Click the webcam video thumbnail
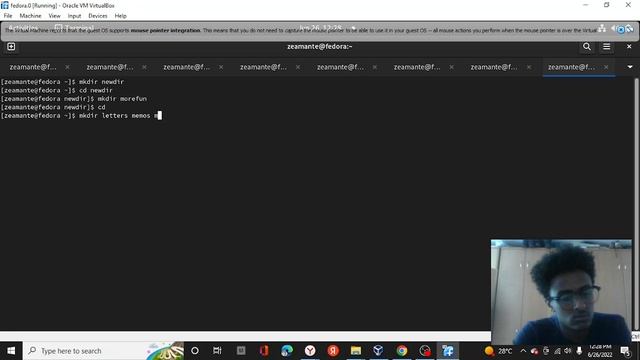Viewport: 640px width, 360px height. (x=561, y=292)
